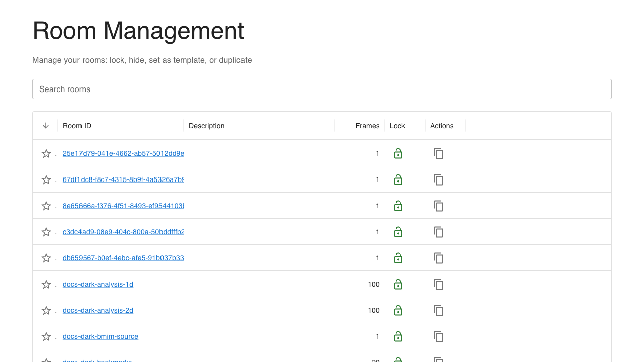The width and height of the screenshot is (644, 362).
Task: Toggle lock for docs-dark-bmim-source
Action: pyautogui.click(x=398, y=336)
